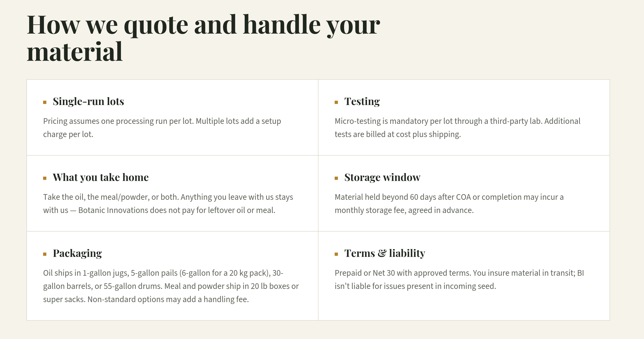This screenshot has width=644, height=339.
Task: Click the Storage window heading
Action: 382,177
